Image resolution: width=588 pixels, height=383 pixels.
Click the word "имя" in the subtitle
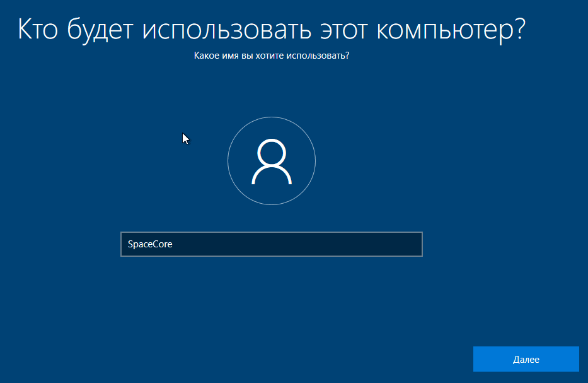click(227, 56)
